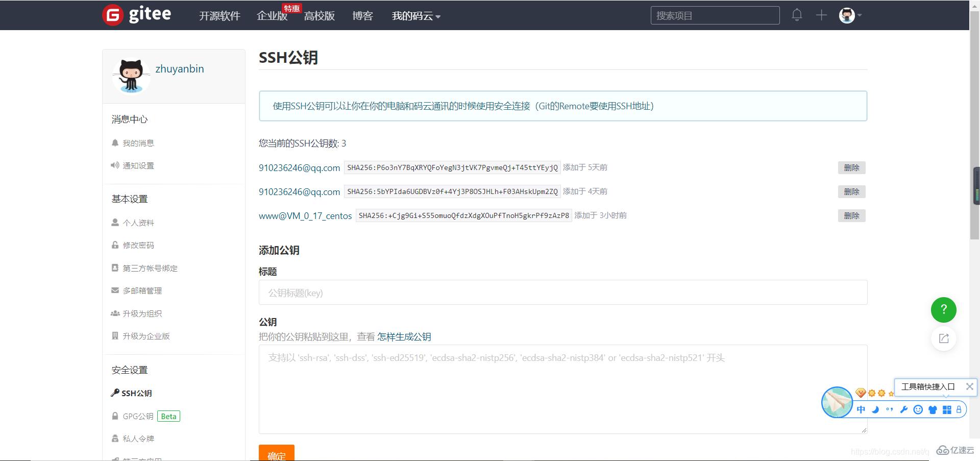This screenshot has width=980, height=461.
Task: Open the first 910236246@qq.com key link
Action: [299, 167]
